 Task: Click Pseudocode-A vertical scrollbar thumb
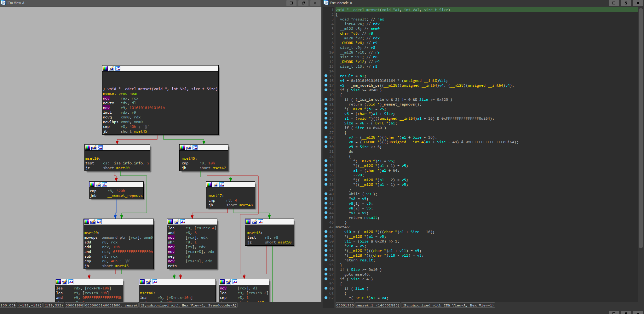pyautogui.click(x=641, y=128)
